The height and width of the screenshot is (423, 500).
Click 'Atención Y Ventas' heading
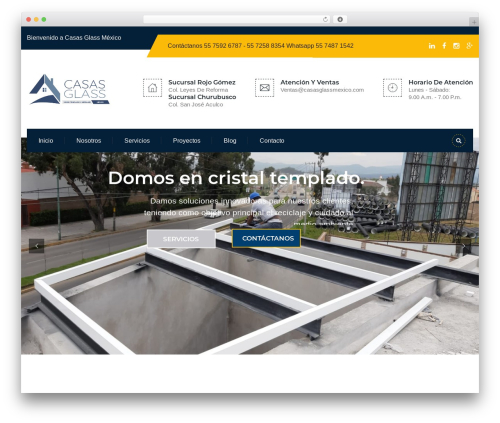[x=309, y=82]
